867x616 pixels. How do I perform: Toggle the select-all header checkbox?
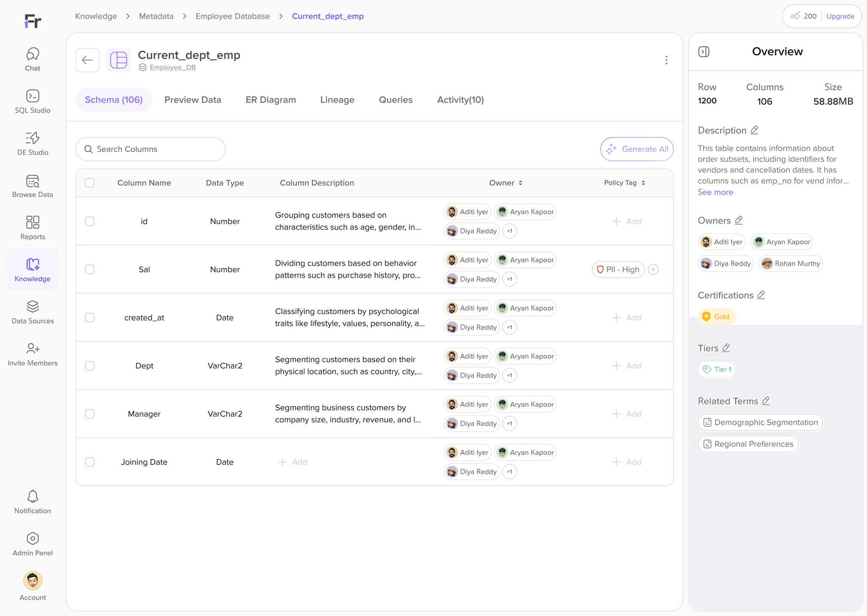click(x=90, y=183)
